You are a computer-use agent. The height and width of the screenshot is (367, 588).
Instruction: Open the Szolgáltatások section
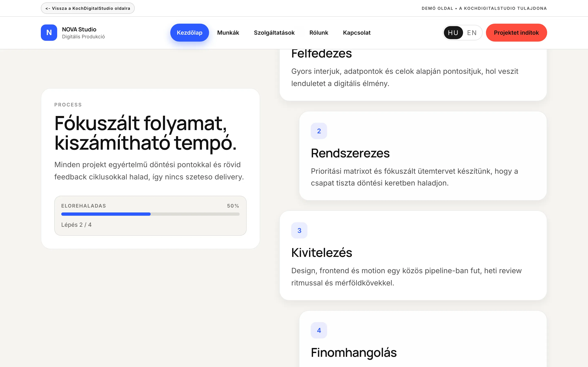tap(274, 33)
